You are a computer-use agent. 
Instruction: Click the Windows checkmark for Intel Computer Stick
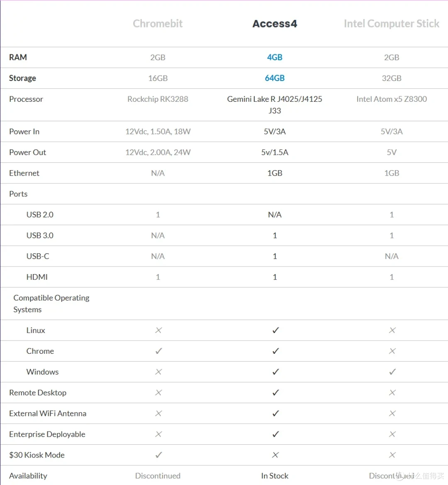tap(392, 372)
